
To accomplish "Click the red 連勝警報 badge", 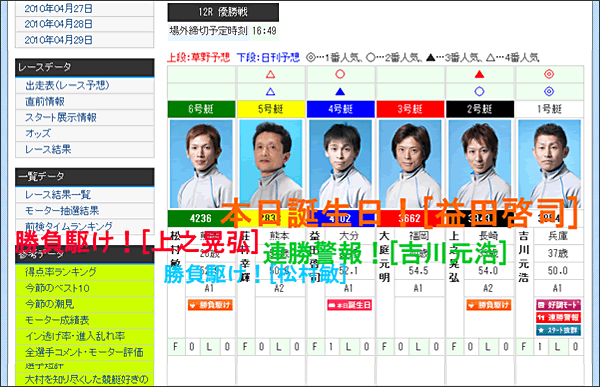I will (558, 317).
